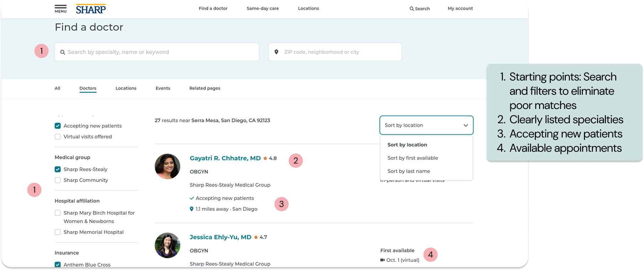Click the checkmark icon beside Accepting new patients

point(192,198)
